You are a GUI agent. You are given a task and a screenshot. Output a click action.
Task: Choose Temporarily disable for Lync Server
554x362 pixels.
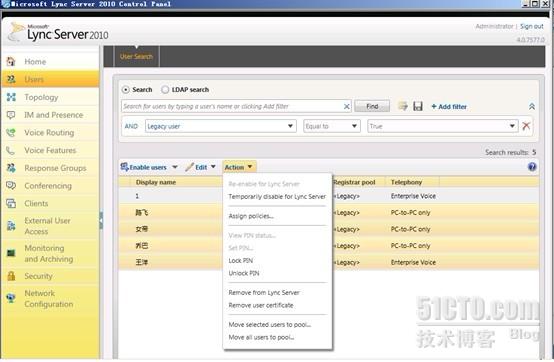pos(277,196)
